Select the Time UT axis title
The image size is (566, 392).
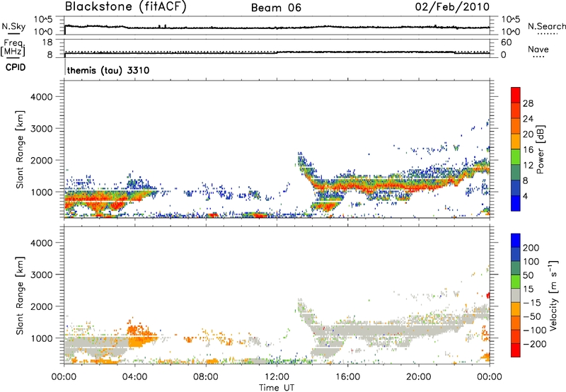pyautogui.click(x=277, y=388)
